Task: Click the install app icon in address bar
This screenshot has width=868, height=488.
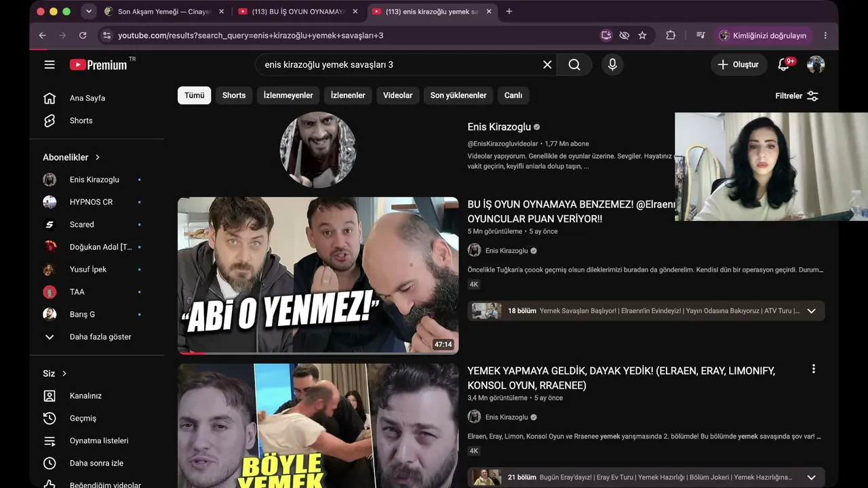Action: [x=606, y=35]
